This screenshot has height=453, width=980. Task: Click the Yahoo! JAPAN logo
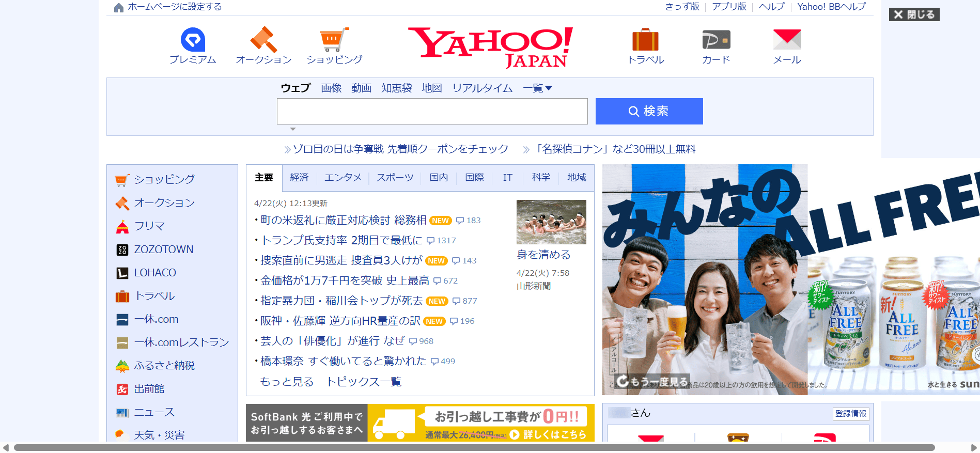click(490, 48)
